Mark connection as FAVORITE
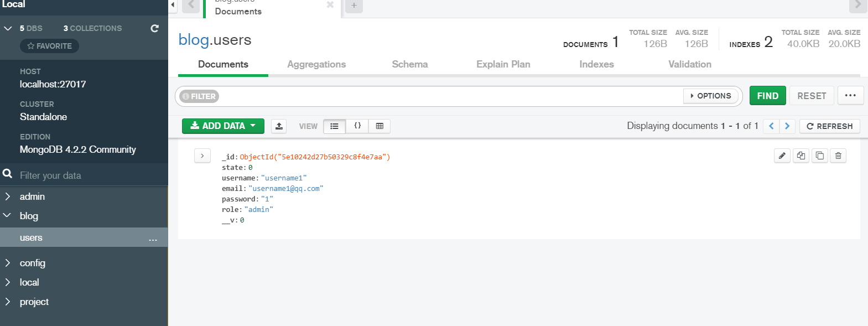 point(50,46)
